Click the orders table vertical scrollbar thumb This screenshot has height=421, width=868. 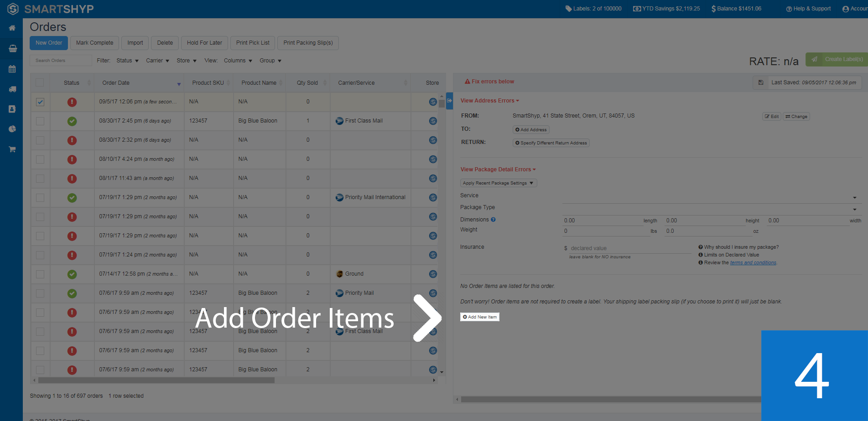pyautogui.click(x=442, y=103)
